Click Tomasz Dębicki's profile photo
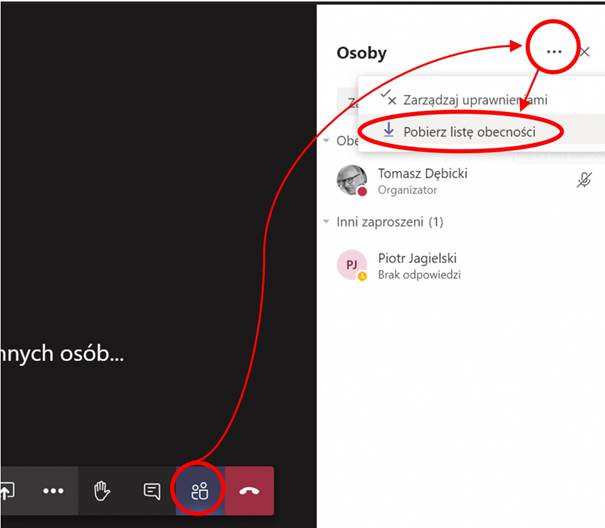This screenshot has width=605, height=528. pyautogui.click(x=351, y=181)
